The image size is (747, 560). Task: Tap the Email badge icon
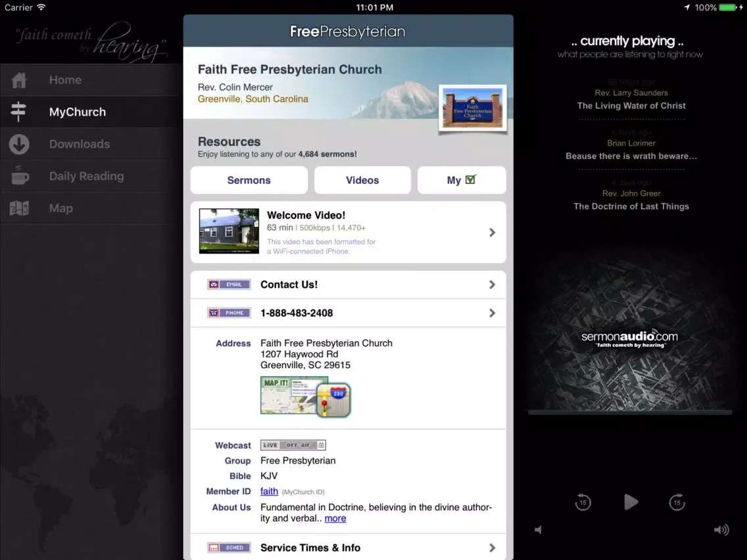click(x=229, y=285)
